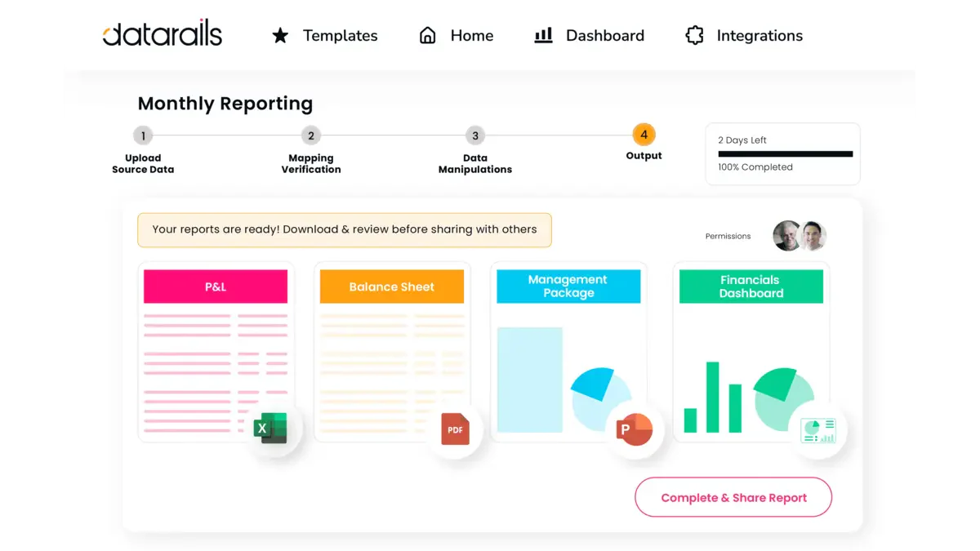
Task: Click the right user avatar in Permissions
Action: (x=813, y=236)
